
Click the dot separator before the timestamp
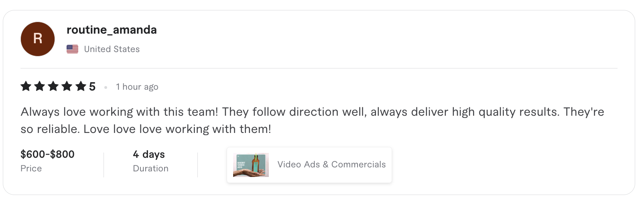106,87
